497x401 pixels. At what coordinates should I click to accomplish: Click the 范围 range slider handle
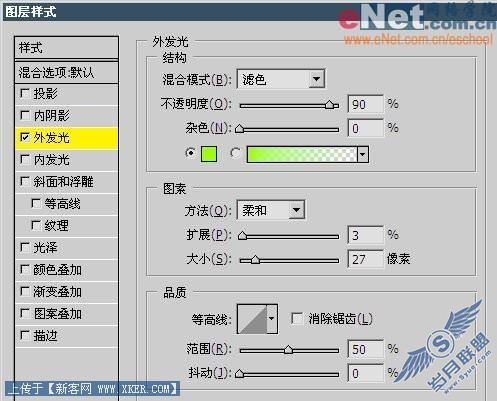click(x=288, y=349)
